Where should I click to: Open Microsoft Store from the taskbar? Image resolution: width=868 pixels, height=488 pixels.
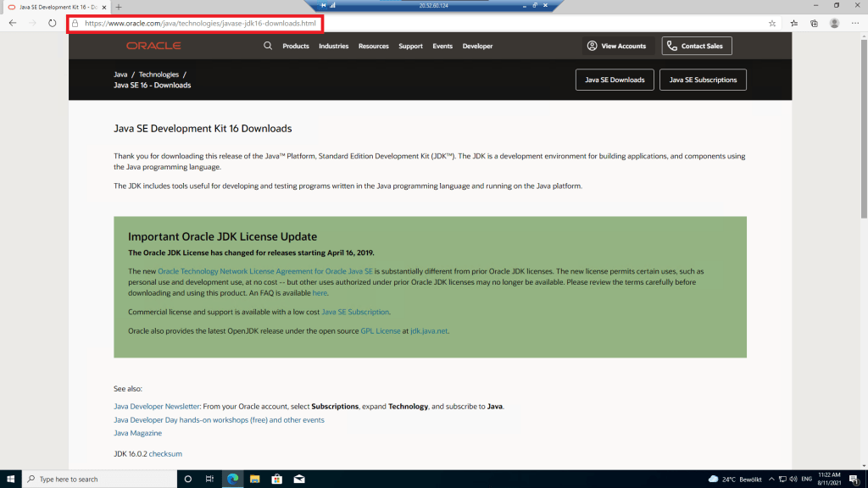pyautogui.click(x=275, y=479)
